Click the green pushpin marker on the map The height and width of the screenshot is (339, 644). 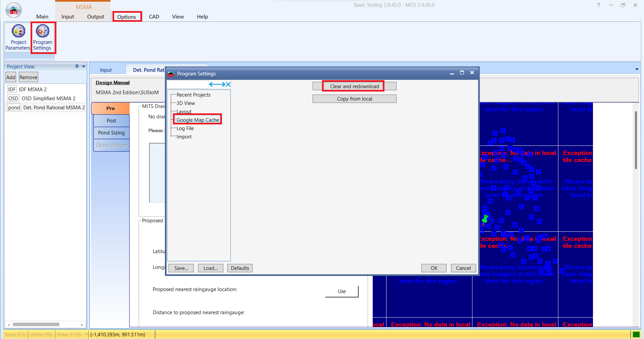pyautogui.click(x=485, y=220)
